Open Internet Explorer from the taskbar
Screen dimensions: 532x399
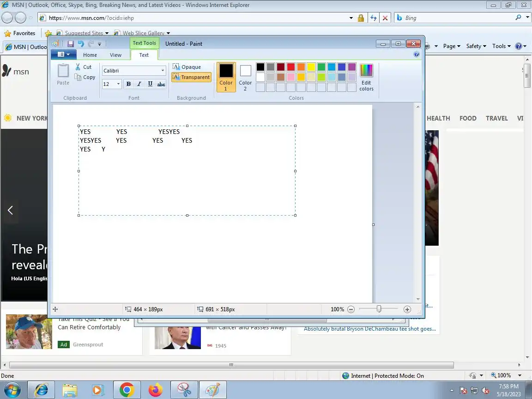pyautogui.click(x=41, y=390)
